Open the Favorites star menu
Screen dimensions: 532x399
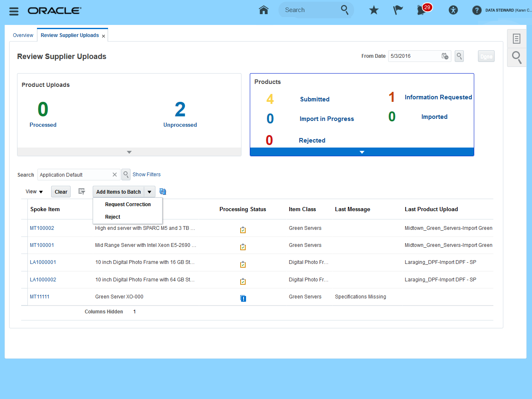pos(374,10)
